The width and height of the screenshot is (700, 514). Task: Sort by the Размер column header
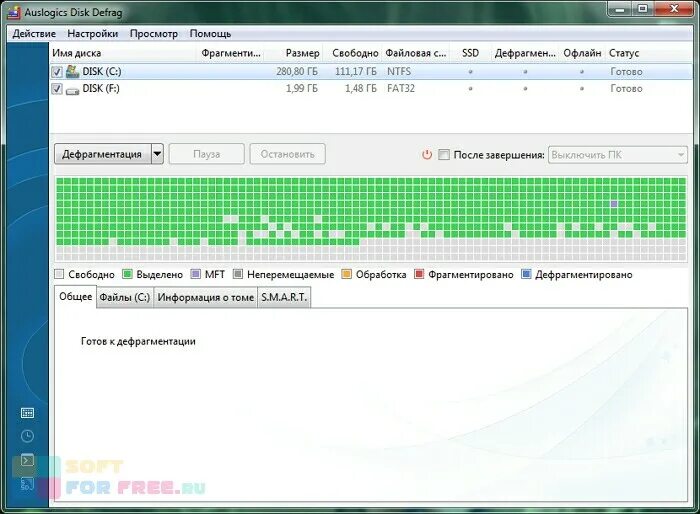tap(293, 53)
